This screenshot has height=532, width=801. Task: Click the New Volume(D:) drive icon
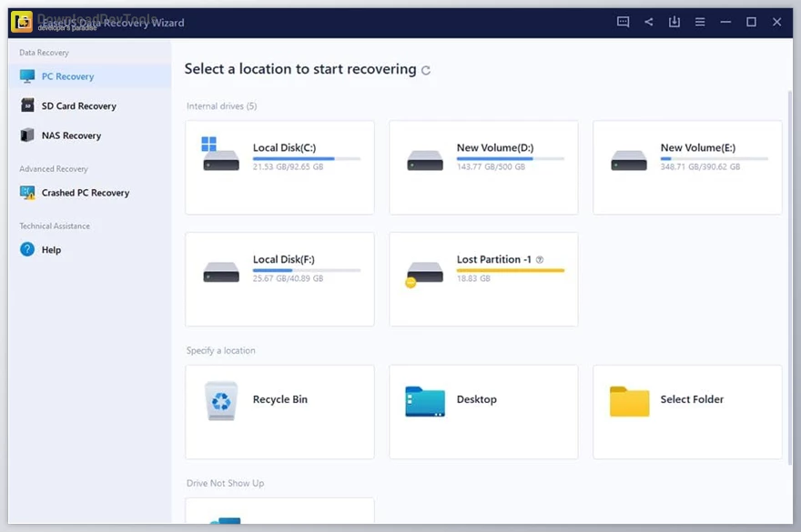coord(424,160)
